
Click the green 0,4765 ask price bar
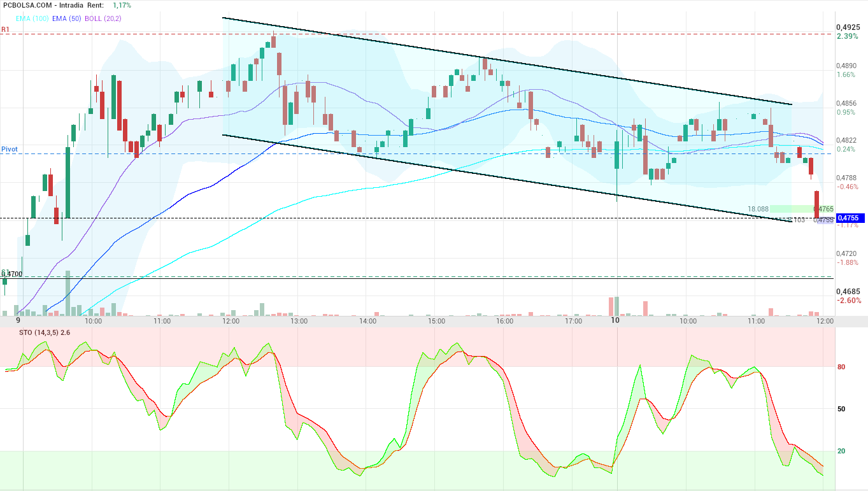tap(802, 209)
